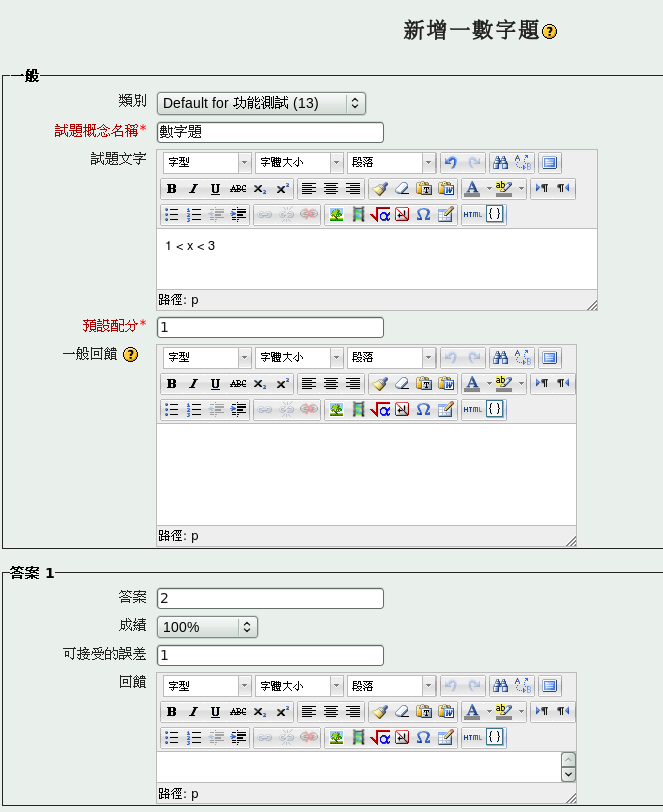Open help icon next to 一般回饋
The image size is (663, 812).
[x=130, y=354]
